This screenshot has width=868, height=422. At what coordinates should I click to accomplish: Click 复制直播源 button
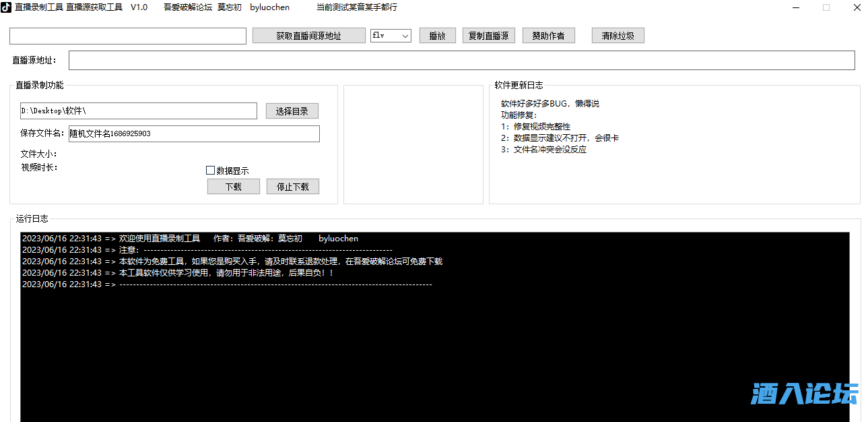pos(489,36)
